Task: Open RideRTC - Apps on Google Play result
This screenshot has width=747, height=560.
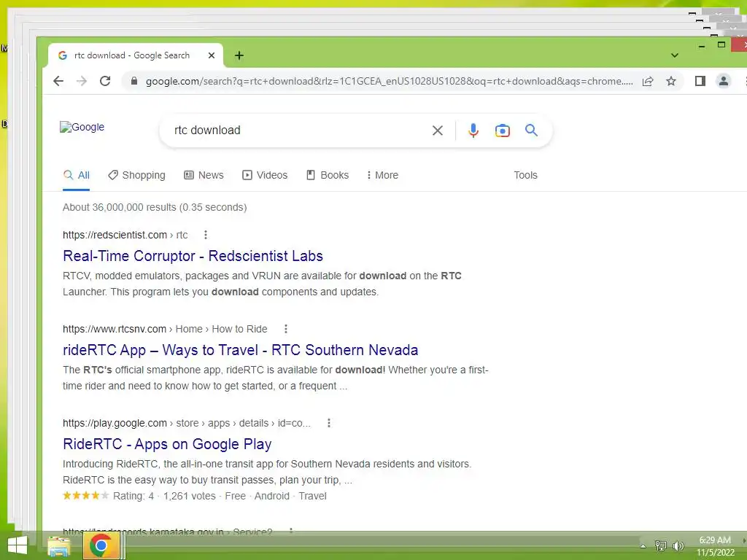Action: pos(167,444)
